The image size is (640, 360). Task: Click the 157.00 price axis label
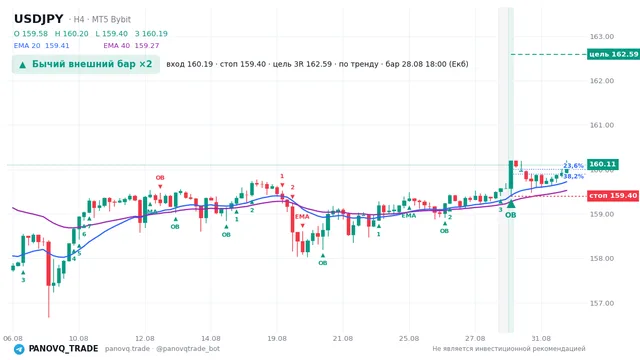click(x=602, y=303)
